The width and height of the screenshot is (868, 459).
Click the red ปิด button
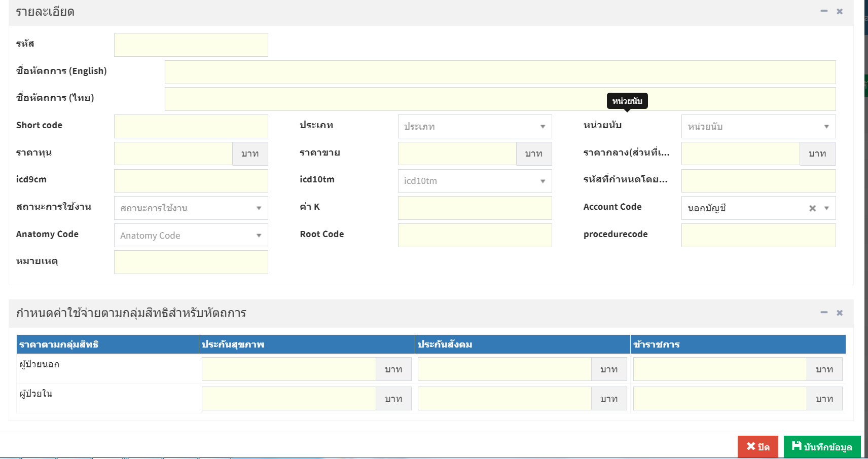tap(758, 447)
